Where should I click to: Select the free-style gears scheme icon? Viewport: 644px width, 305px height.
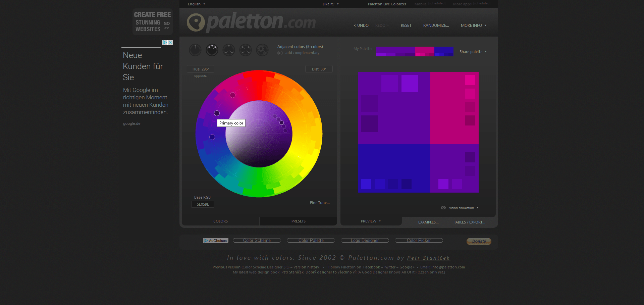click(x=262, y=50)
